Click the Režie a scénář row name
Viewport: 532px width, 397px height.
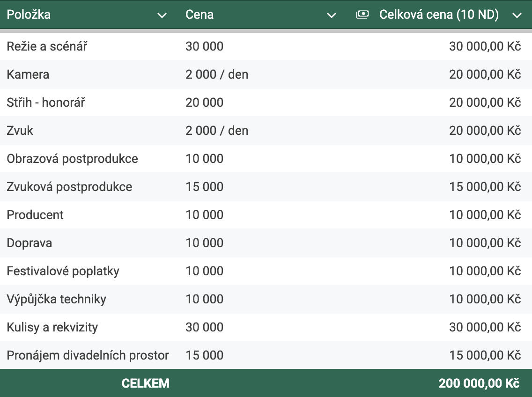(47, 46)
